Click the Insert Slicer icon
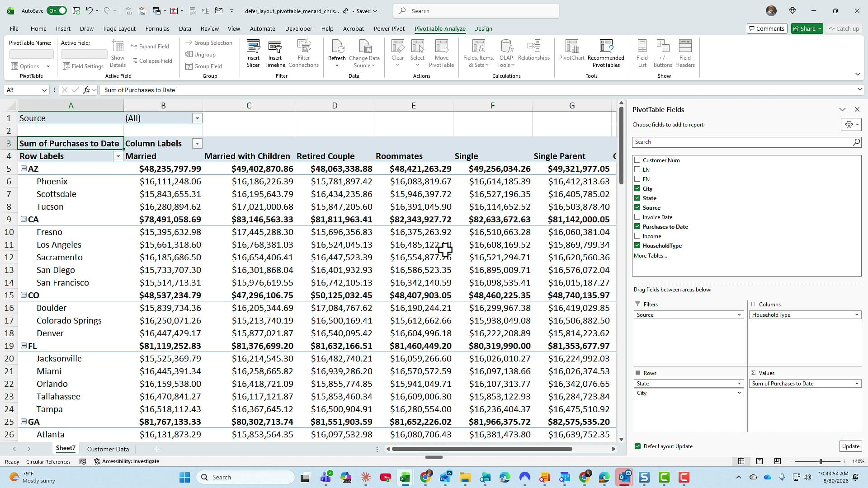Image resolution: width=868 pixels, height=488 pixels. click(253, 53)
